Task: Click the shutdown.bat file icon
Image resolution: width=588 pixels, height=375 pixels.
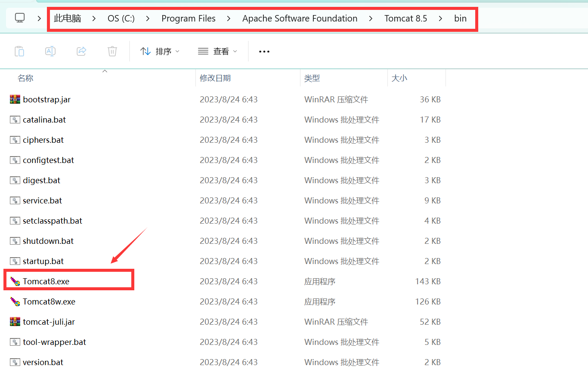Action: click(x=15, y=241)
